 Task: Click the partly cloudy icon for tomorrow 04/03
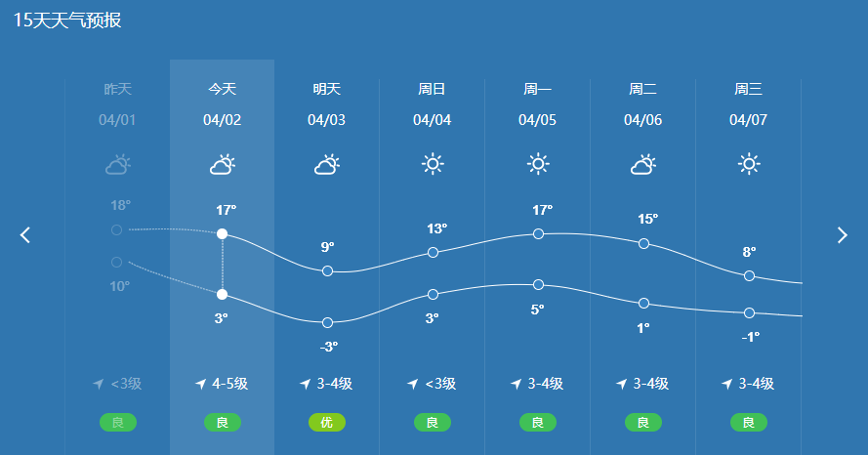point(327,164)
